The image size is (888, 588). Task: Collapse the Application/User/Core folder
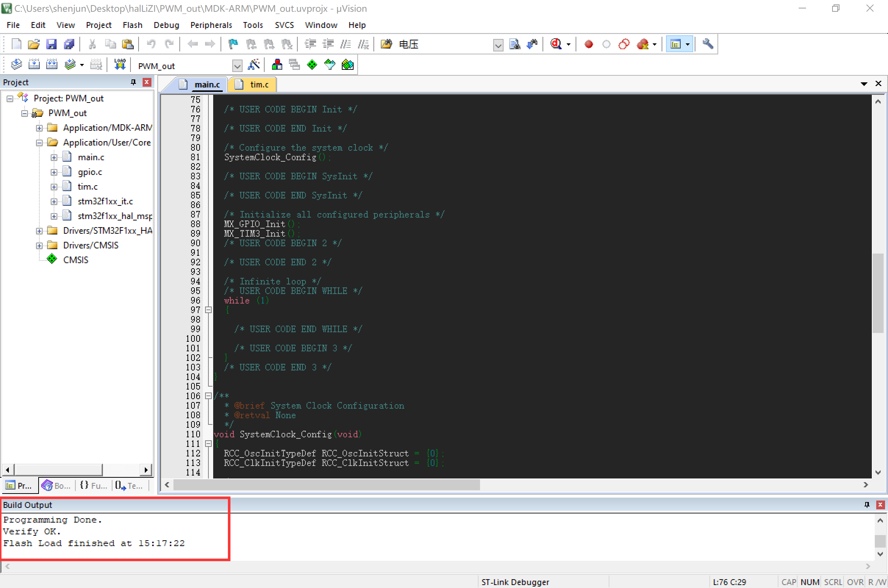coord(39,143)
